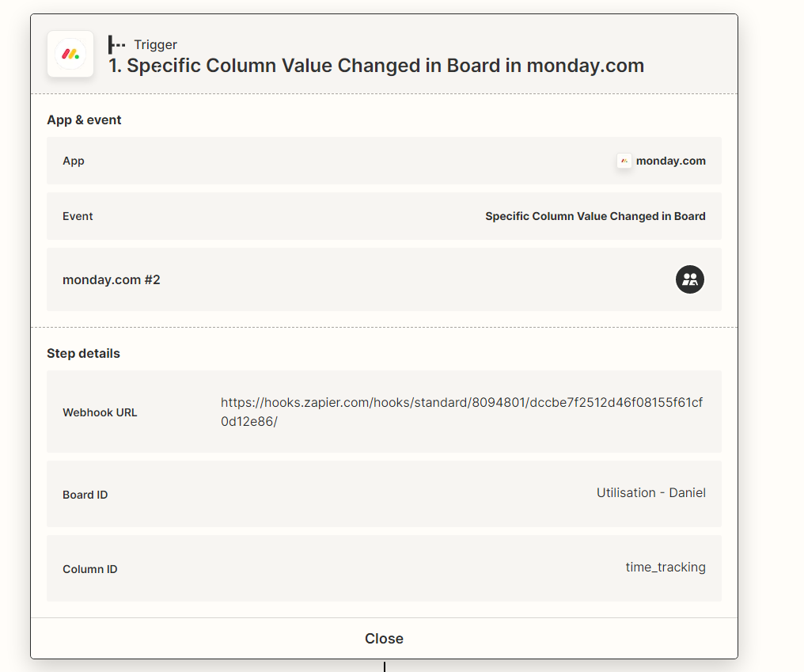804x672 pixels.
Task: Click the large monday.com logo icon
Action: (x=70, y=54)
